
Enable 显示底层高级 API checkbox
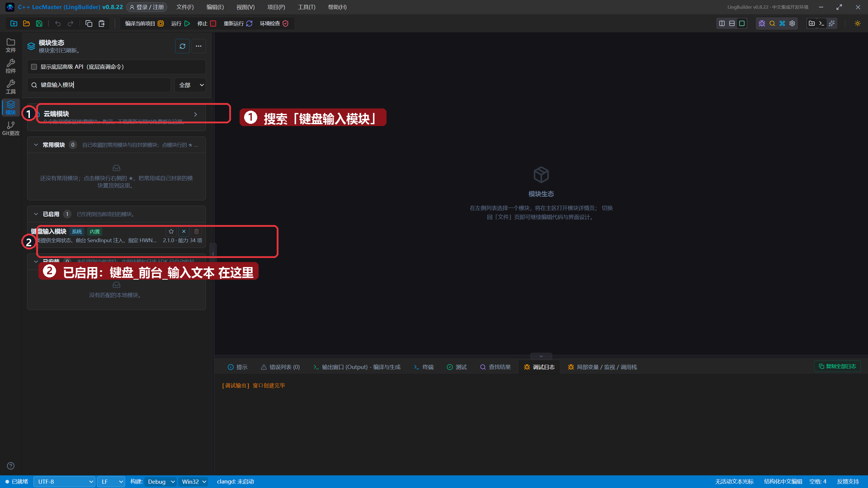click(x=34, y=67)
